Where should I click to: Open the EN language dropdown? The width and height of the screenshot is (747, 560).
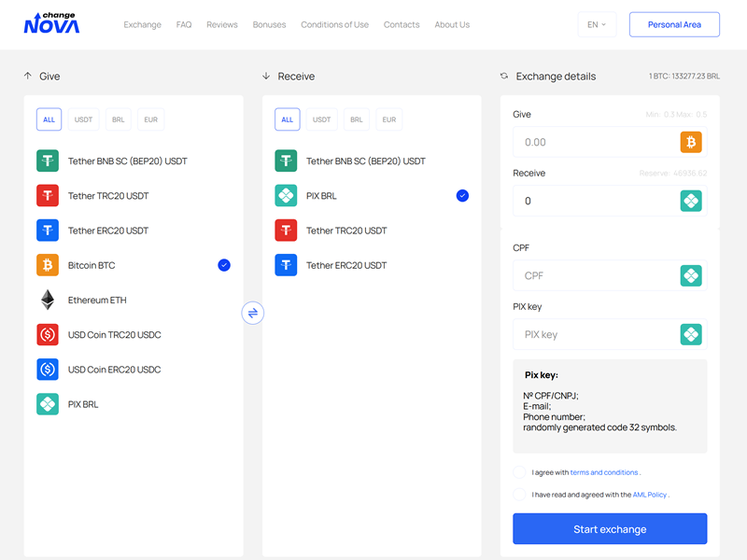[597, 24]
